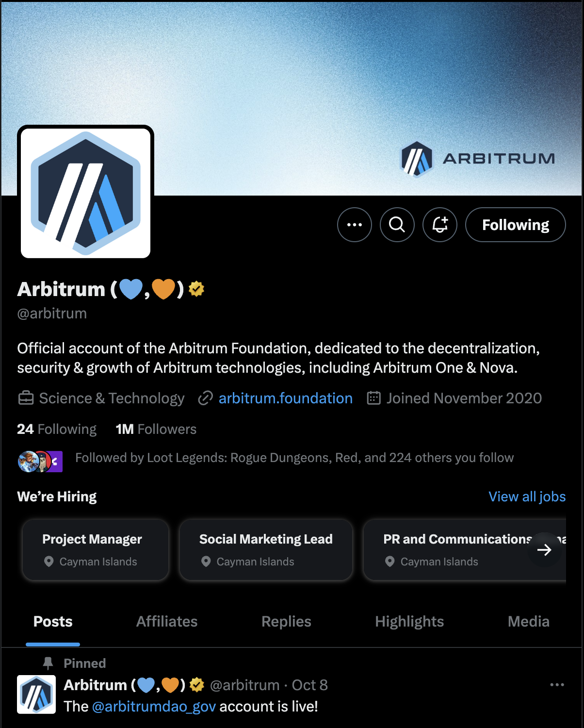
Task: Click the Arbitrum logo in banner image
Action: point(478,159)
